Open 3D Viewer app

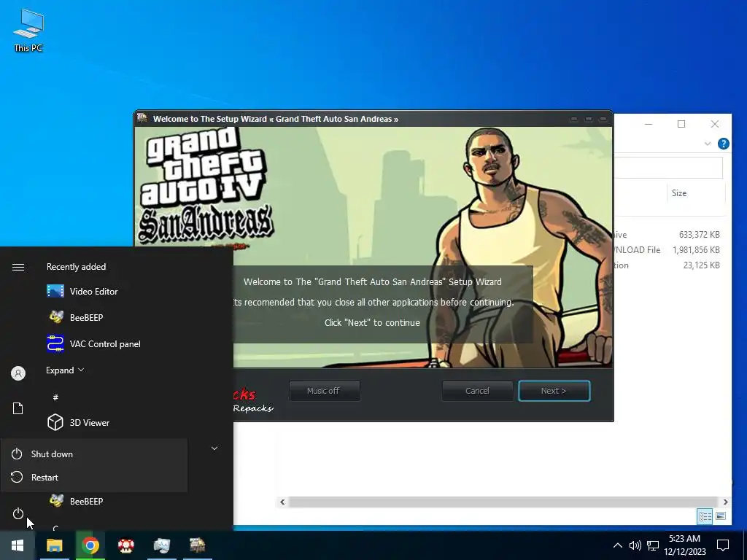tap(79, 422)
